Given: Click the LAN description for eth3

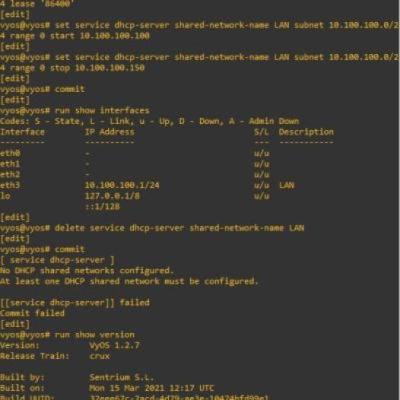Looking at the screenshot, I should click(x=287, y=185).
